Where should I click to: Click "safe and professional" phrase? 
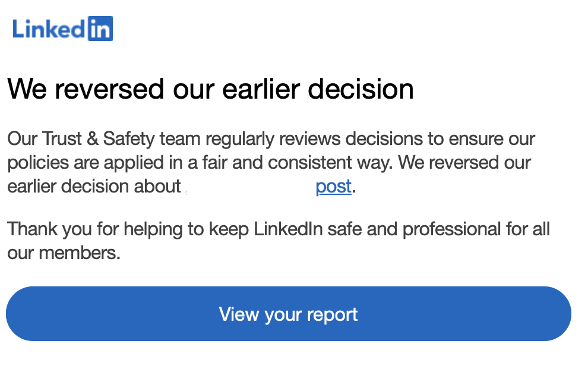pos(414,229)
